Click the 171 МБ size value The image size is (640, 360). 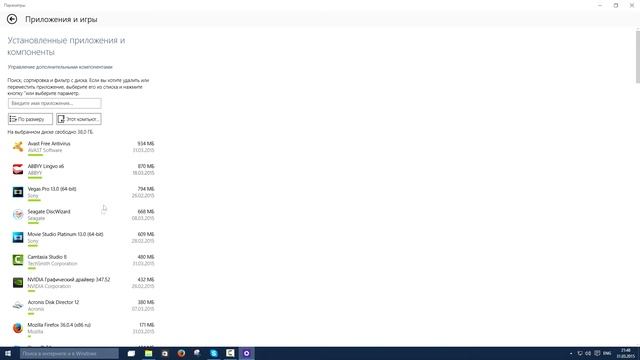147,325
